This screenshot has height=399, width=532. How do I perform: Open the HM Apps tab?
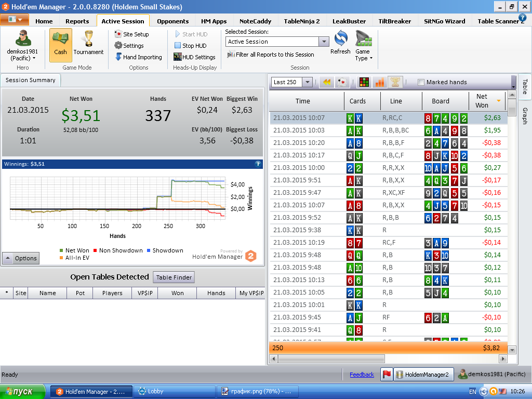pos(214,21)
